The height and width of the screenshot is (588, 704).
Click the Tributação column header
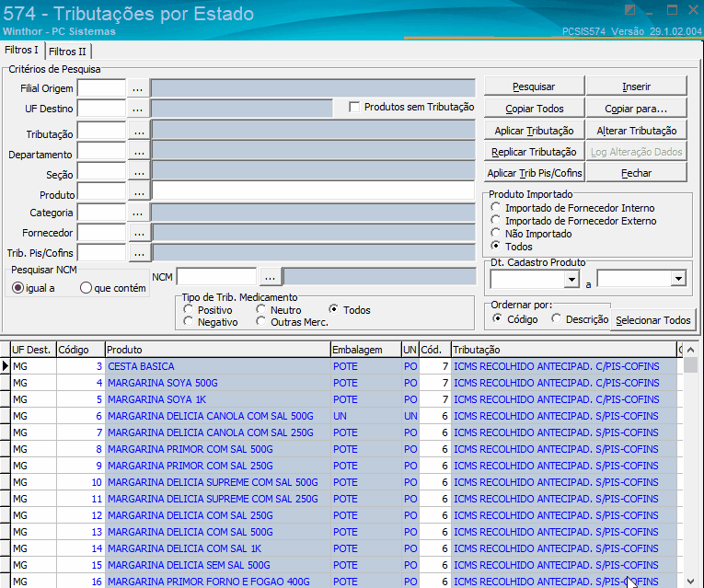click(564, 350)
